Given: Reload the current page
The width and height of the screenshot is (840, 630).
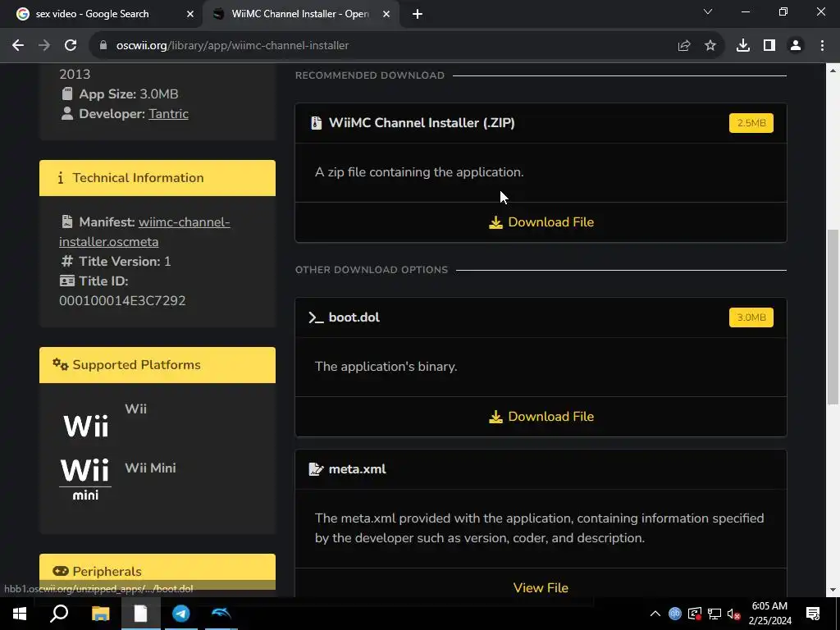Looking at the screenshot, I should 71,46.
